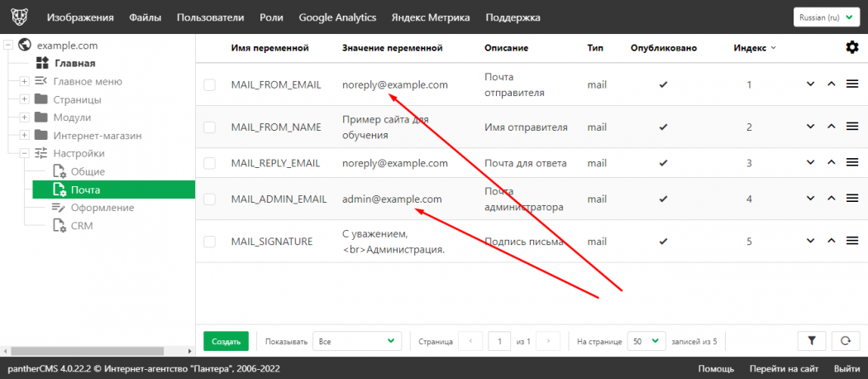This screenshot has height=379, width=868.
Task: Open the Russian (ru) language dropdown
Action: click(827, 17)
